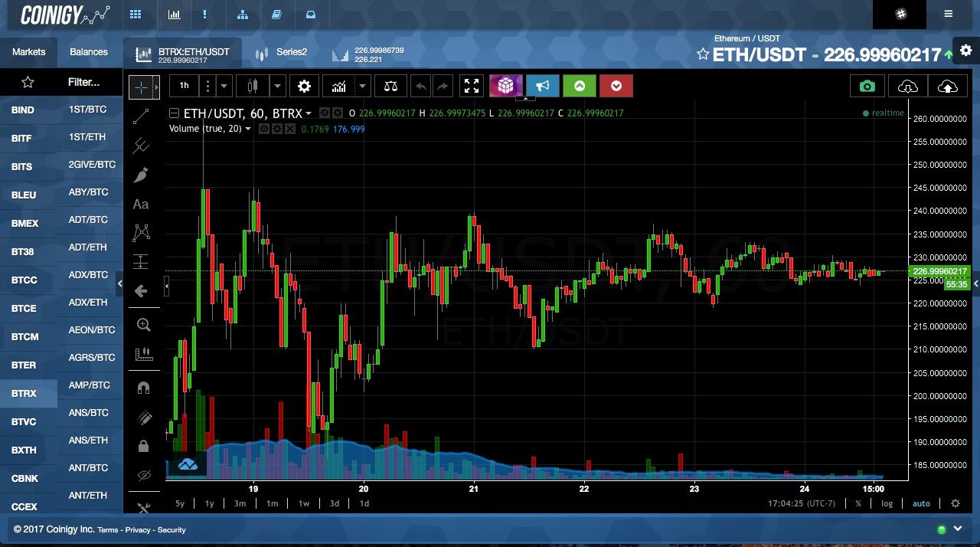Open the time interval dropdown arrow
The height and width of the screenshot is (547, 980).
[224, 87]
